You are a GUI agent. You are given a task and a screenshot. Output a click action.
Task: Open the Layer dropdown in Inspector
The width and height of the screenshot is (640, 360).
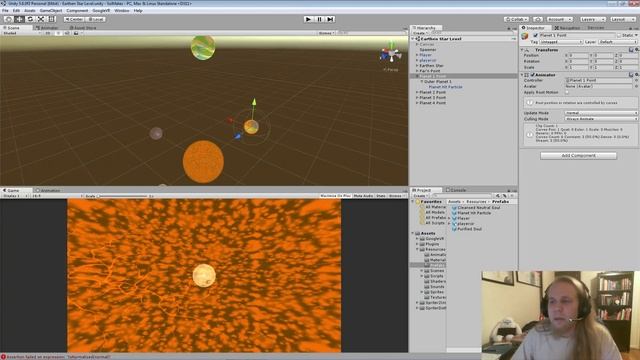[618, 42]
